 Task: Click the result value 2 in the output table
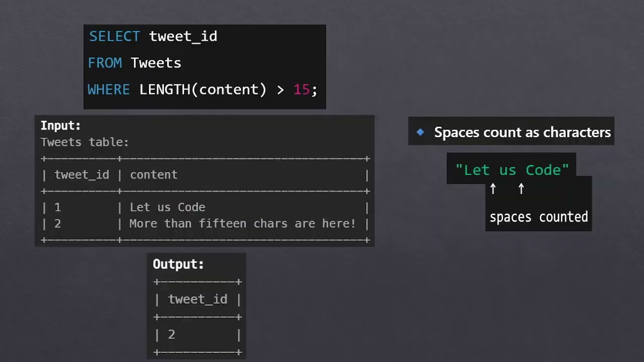(x=172, y=334)
